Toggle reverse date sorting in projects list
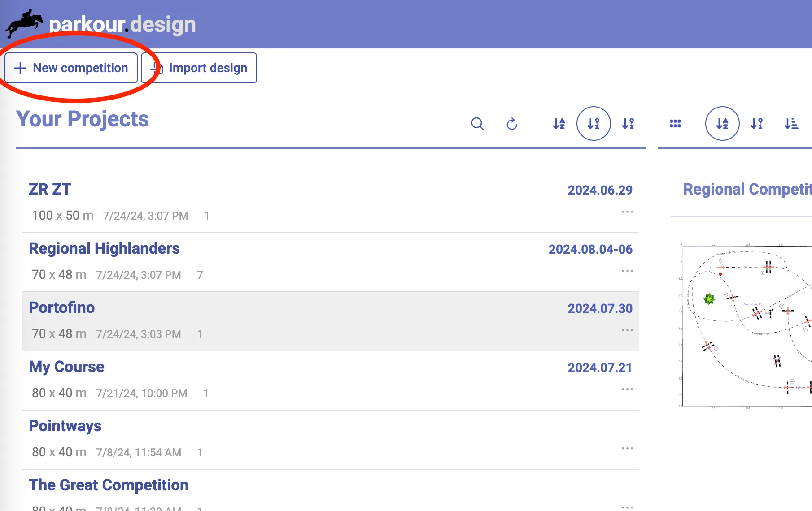The image size is (812, 511). point(628,124)
